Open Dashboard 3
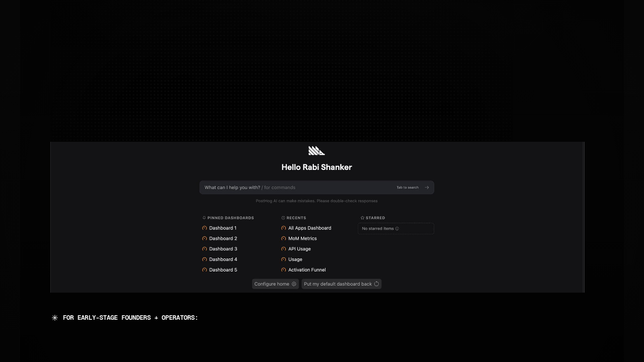 223,249
